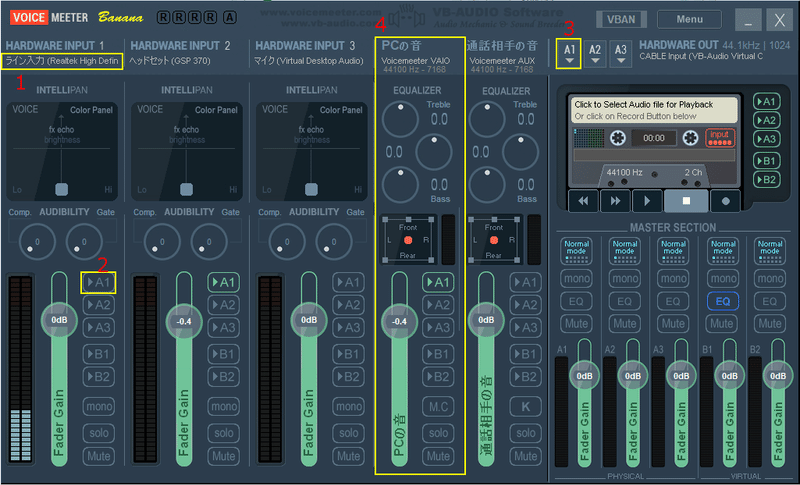
Task: Toggle cassette routing to A2
Action: click(766, 120)
